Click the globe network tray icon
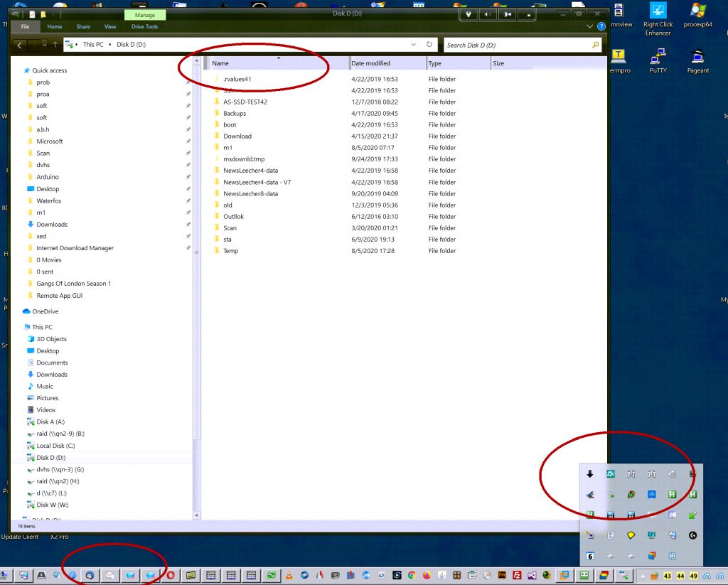 [673, 556]
